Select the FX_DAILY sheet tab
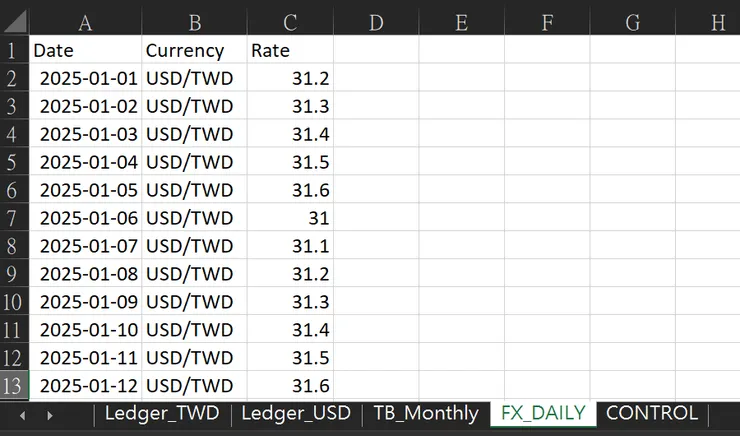This screenshot has width=740, height=436. coord(543,413)
